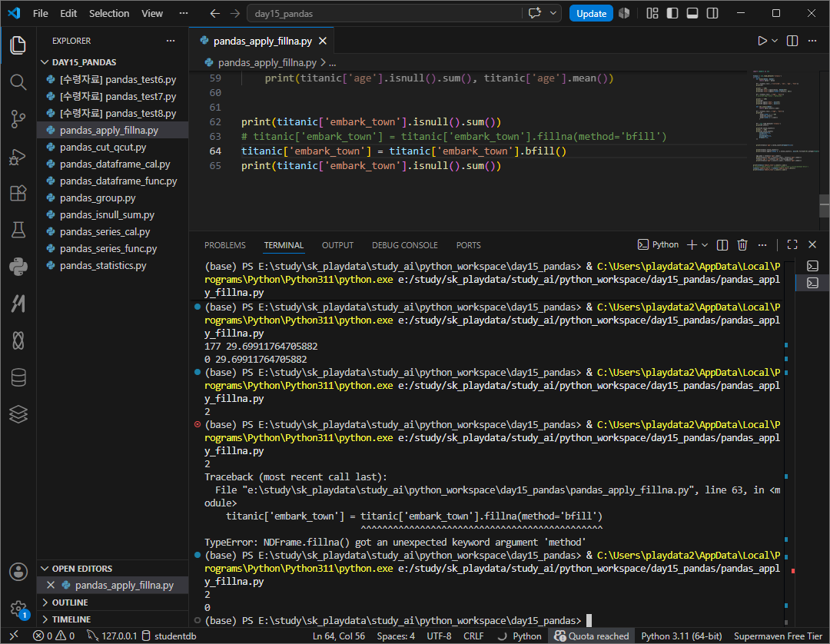Change the CRLF line ending setting

tap(473, 636)
